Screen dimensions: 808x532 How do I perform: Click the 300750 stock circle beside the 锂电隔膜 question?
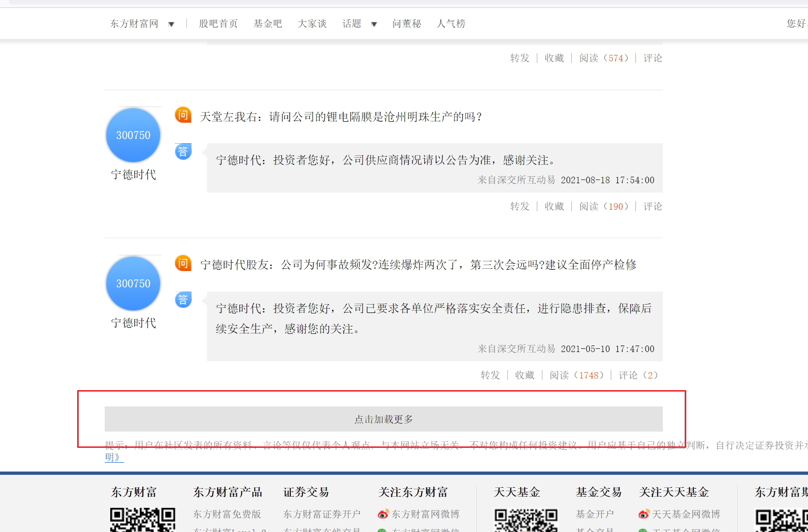click(134, 135)
